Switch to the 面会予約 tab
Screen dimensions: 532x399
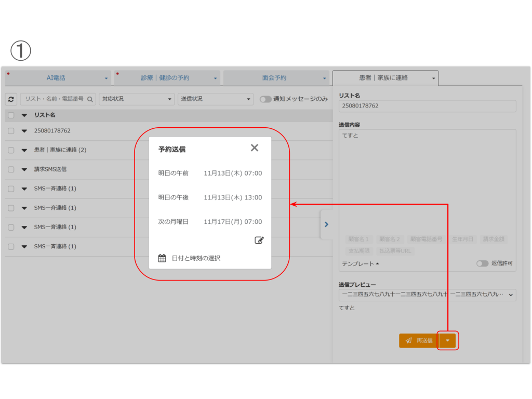pyautogui.click(x=275, y=78)
